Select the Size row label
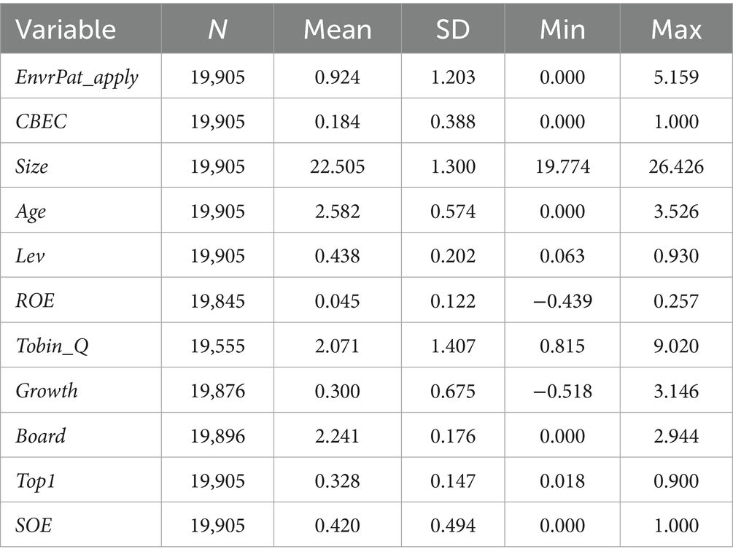The height and width of the screenshot is (560, 733). click(x=32, y=166)
